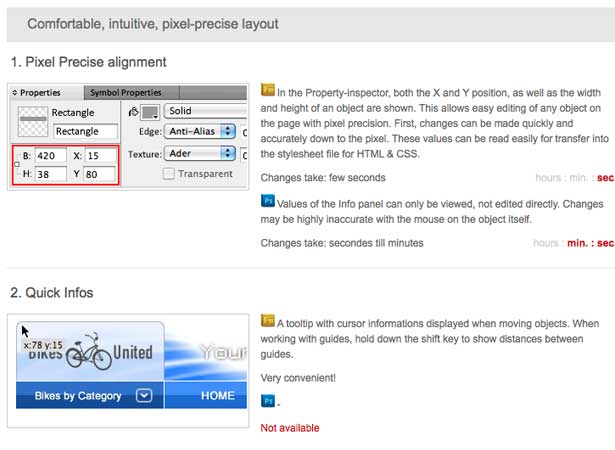Open the gray fill color swatch
The image size is (615, 450).
coord(150,113)
